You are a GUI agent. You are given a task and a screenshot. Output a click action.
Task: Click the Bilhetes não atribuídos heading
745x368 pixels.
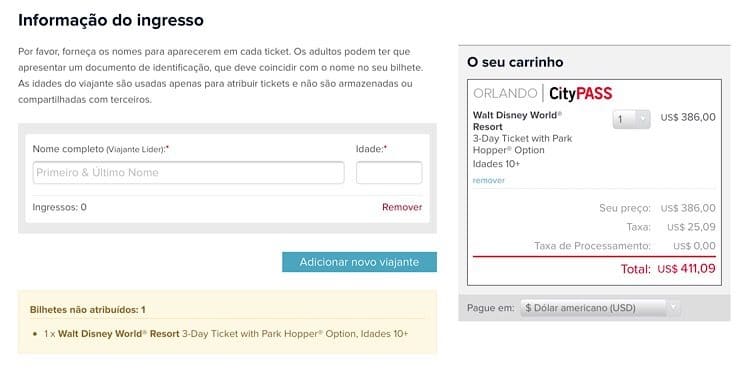click(x=87, y=310)
